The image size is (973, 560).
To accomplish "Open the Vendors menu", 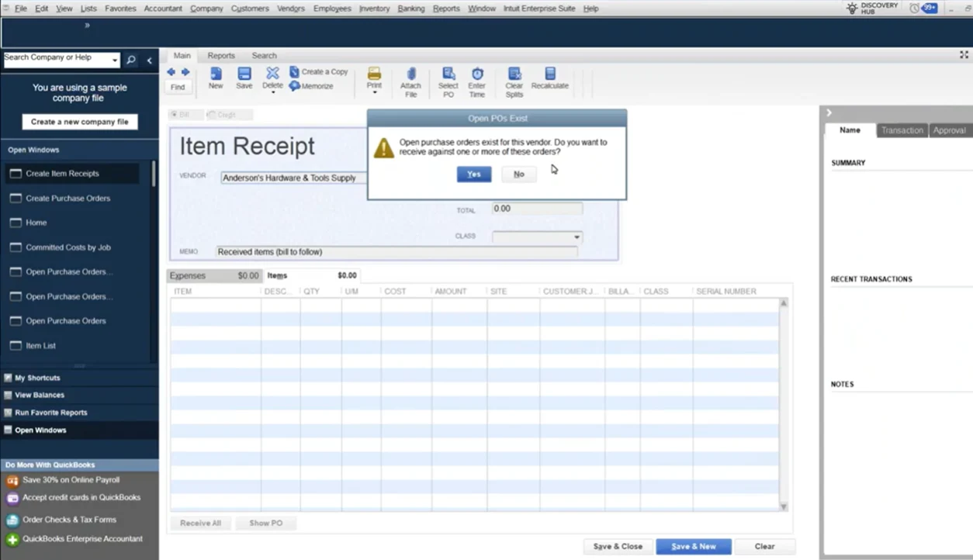I will click(x=291, y=9).
